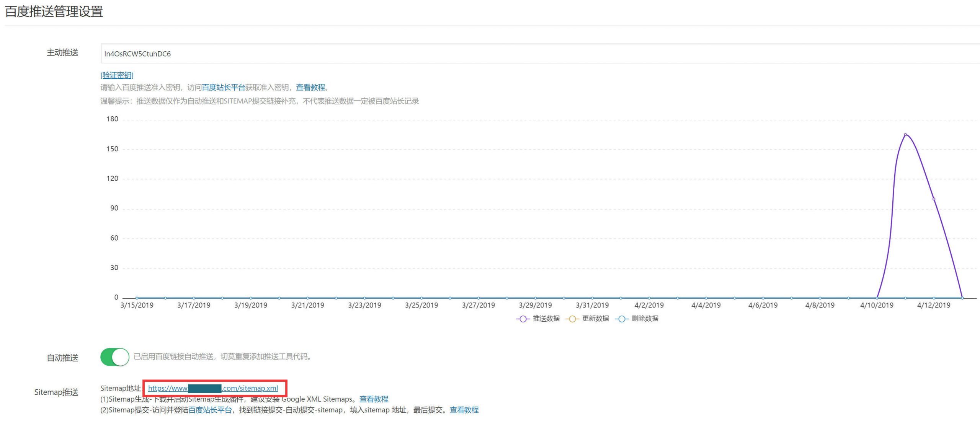Click orange 更新数据 legend marker icon
The height and width of the screenshot is (428, 980).
pyautogui.click(x=572, y=319)
